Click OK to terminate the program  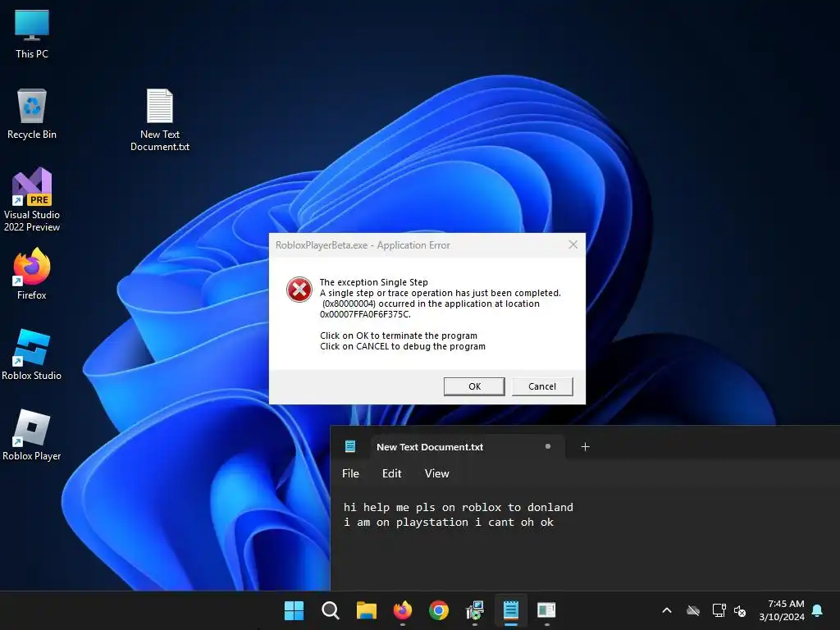(474, 386)
